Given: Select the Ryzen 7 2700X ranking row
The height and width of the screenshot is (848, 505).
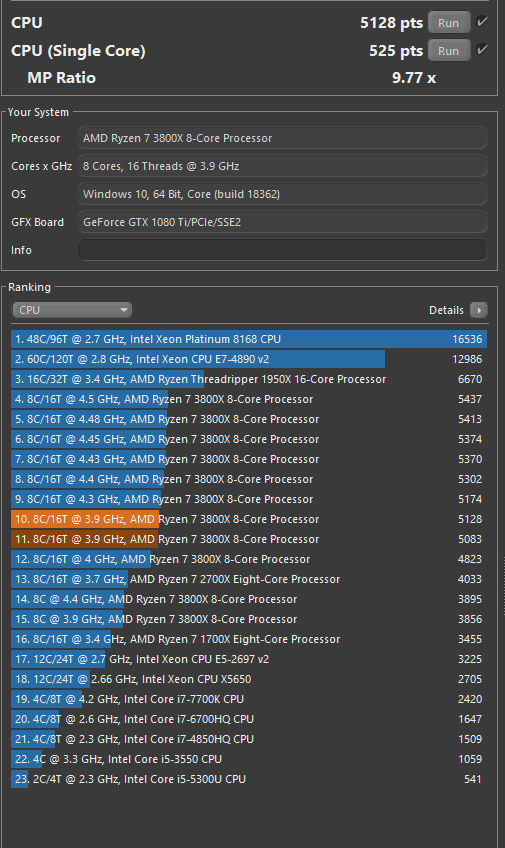Looking at the screenshot, I should [249, 579].
